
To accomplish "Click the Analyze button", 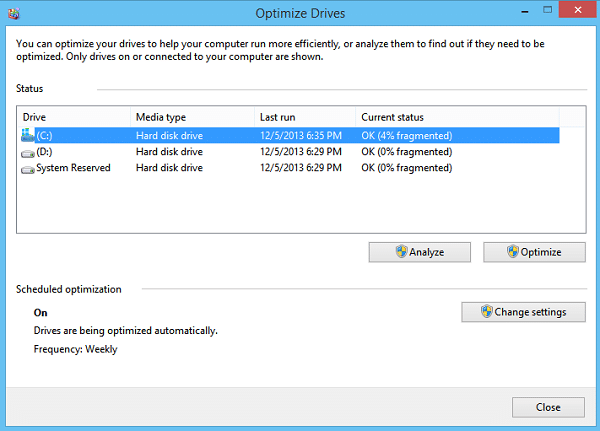I will (x=419, y=252).
